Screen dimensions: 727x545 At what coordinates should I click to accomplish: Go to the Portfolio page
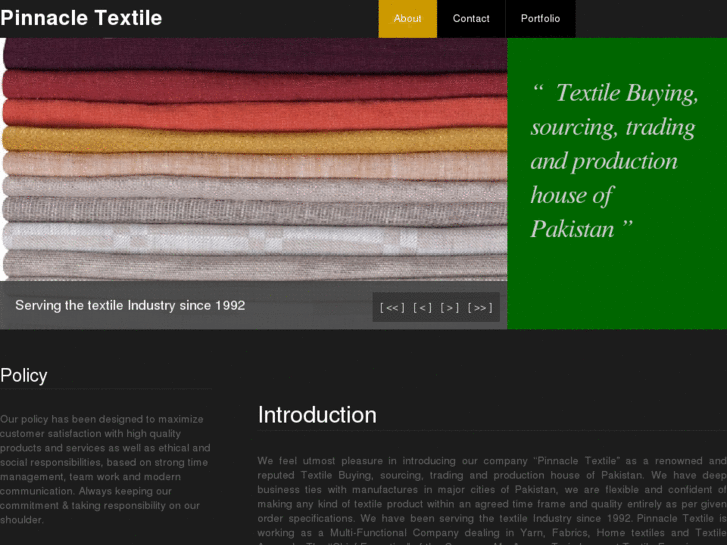click(x=541, y=19)
